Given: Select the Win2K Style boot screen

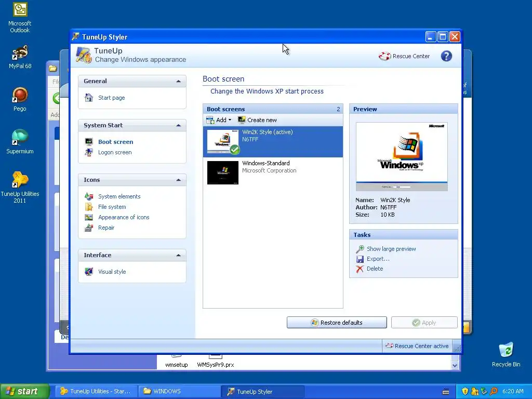Looking at the screenshot, I should point(273,142).
